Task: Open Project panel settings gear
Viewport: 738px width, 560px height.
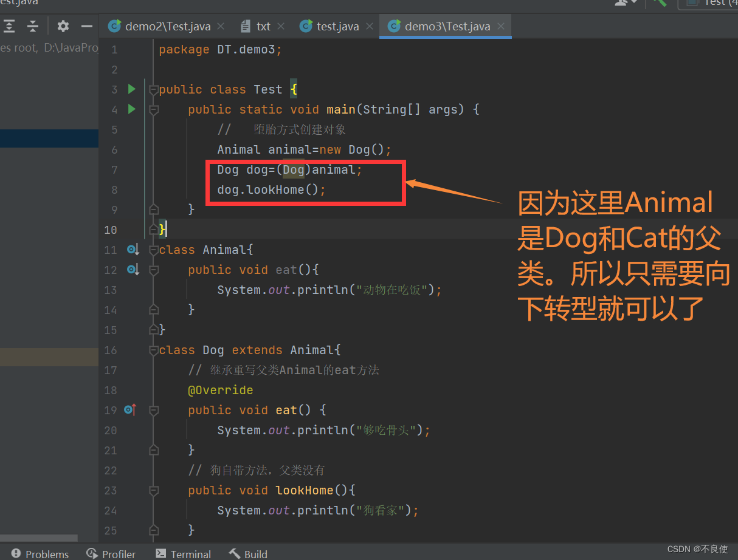Action: coord(63,26)
